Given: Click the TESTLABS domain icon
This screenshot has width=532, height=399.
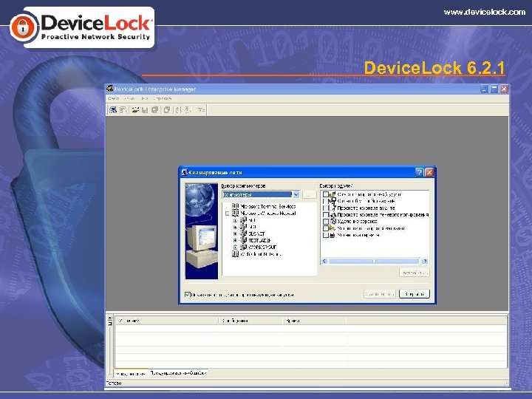Looking at the screenshot, I should (244, 240).
